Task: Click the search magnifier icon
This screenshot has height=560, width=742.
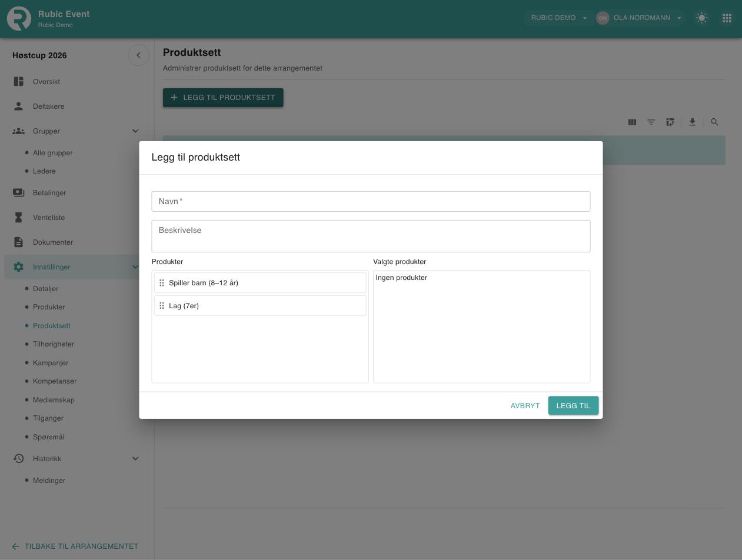Action: 714,122
